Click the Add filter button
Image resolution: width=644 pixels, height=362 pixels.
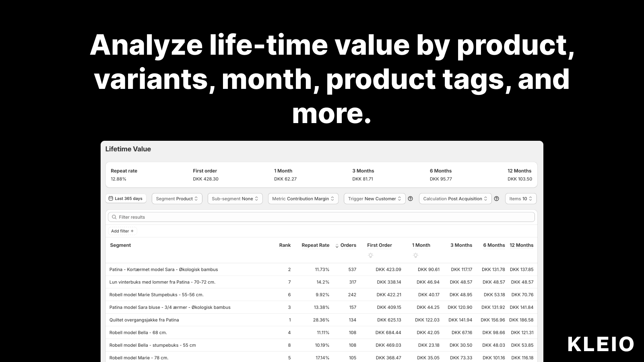click(122, 231)
